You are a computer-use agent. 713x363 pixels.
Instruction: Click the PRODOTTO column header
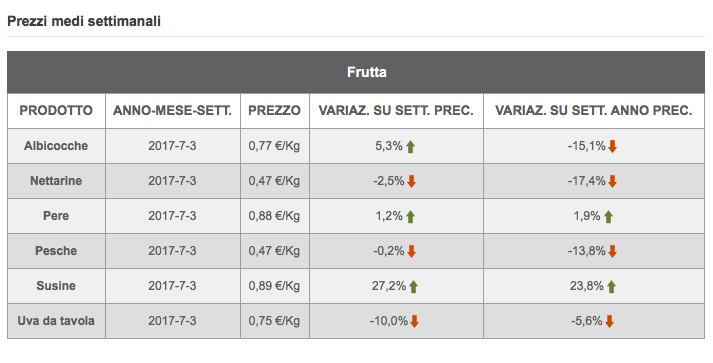pyautogui.click(x=56, y=111)
